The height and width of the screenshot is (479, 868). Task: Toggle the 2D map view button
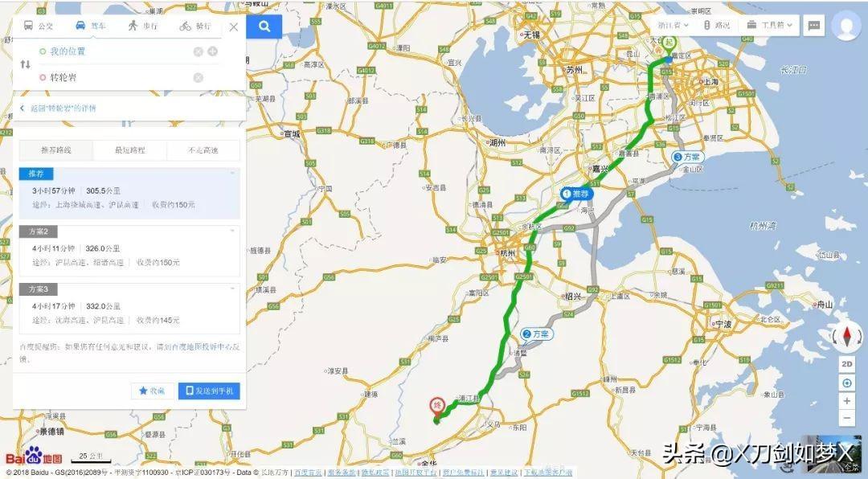coord(846,364)
